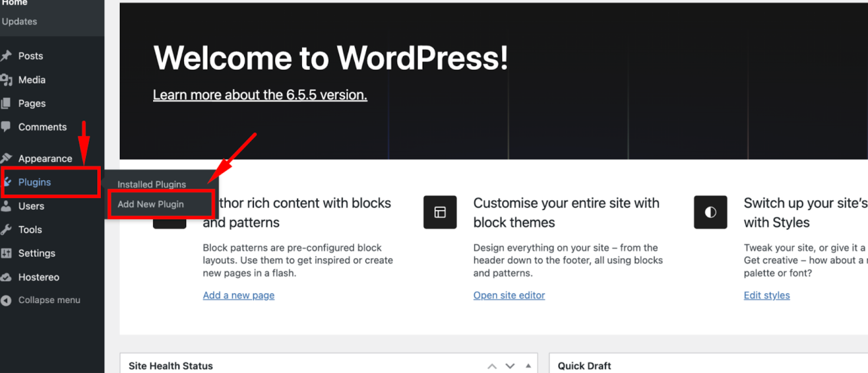
Task: Click the Welcome to WordPress! heading
Action: pos(331,57)
